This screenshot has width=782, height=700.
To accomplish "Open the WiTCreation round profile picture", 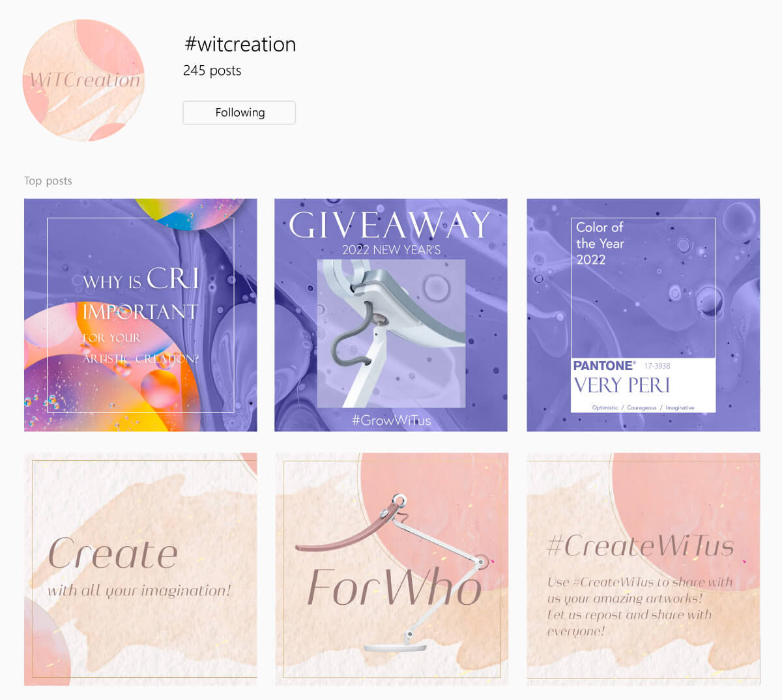I will click(83, 80).
